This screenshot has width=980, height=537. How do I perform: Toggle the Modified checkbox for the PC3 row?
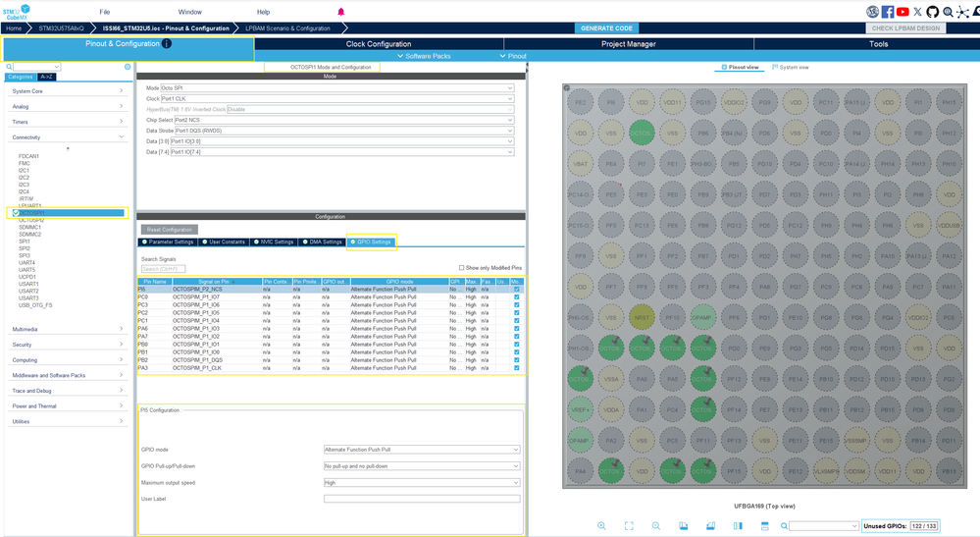[516, 305]
